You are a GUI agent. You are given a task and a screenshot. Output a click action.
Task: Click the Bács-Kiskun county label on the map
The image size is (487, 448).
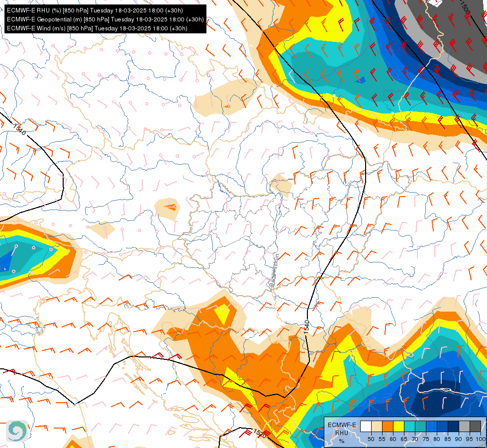[x=274, y=270]
